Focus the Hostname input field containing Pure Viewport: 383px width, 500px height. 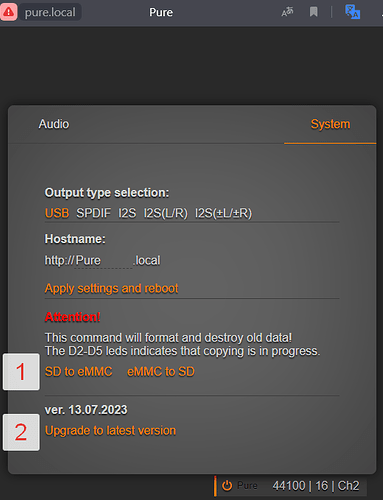[x=104, y=260]
